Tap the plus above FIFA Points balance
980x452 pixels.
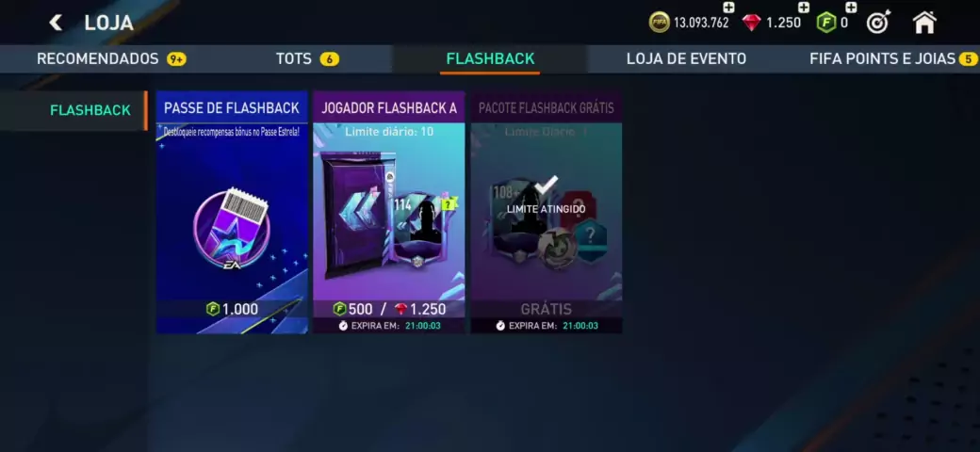click(851, 8)
